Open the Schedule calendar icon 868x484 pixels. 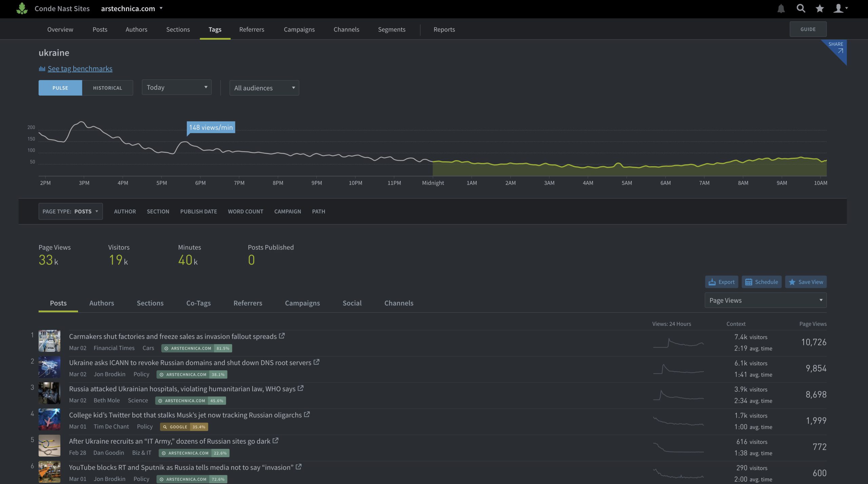[749, 282]
